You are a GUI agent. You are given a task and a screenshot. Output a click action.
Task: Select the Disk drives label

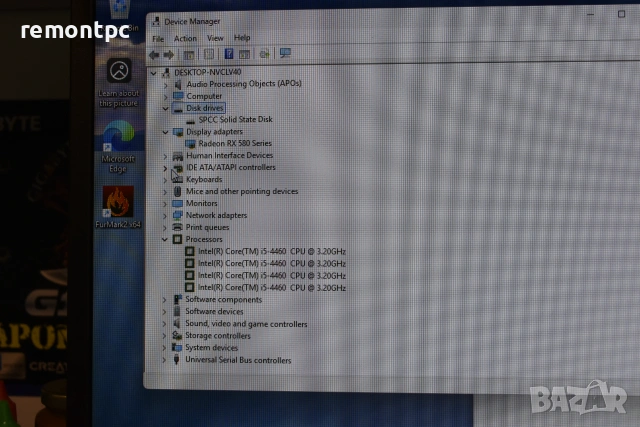point(205,108)
